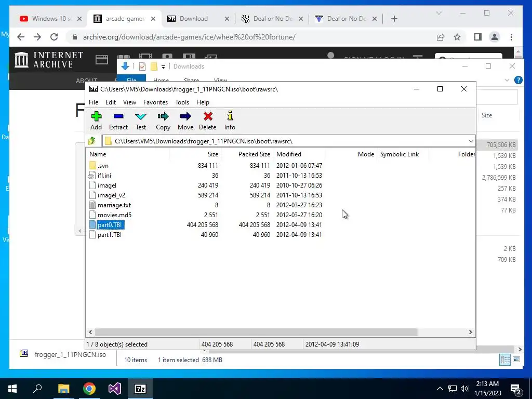Click the Copy toolbar icon

coord(163,116)
